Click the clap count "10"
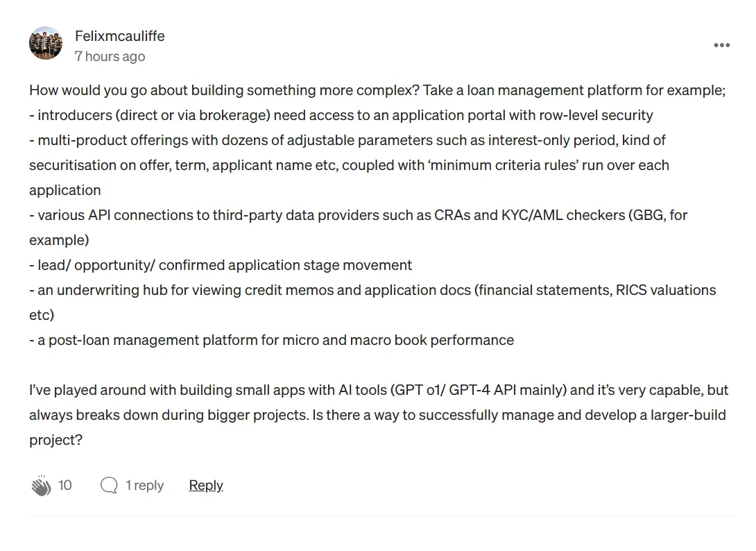The height and width of the screenshot is (551, 756). (x=65, y=485)
